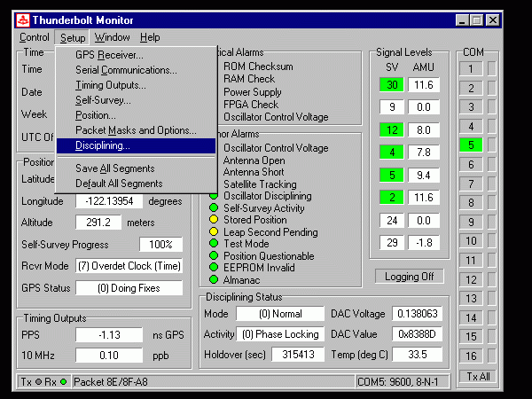The height and width of the screenshot is (399, 532).
Task: Choose Serial Communications... menu entry
Action: tap(136, 70)
